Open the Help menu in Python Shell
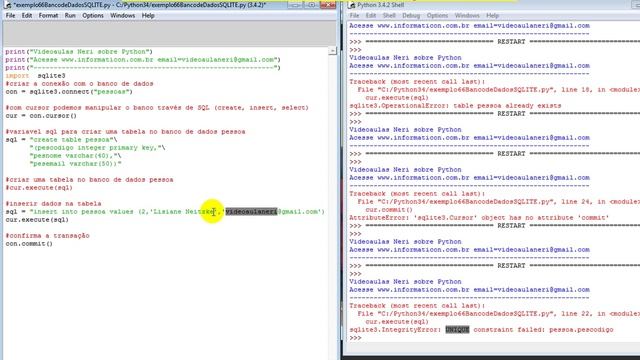The height and width of the screenshot is (360, 640). pyautogui.click(x=492, y=16)
